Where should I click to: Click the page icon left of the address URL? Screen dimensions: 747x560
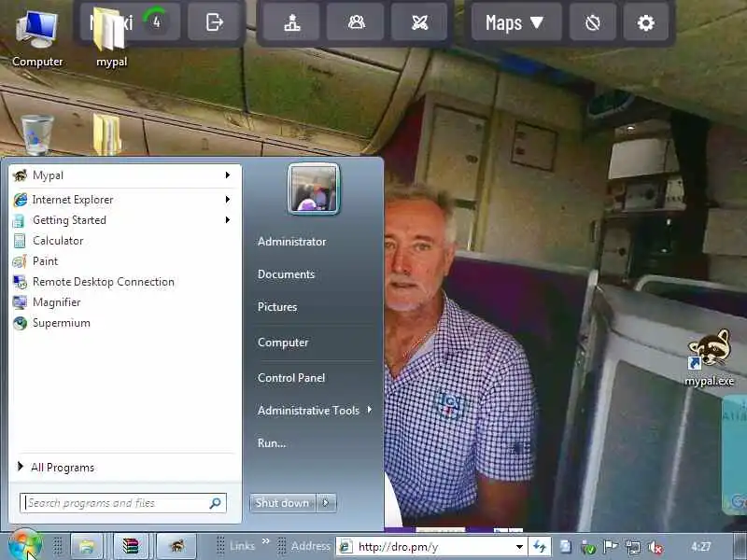(345, 547)
